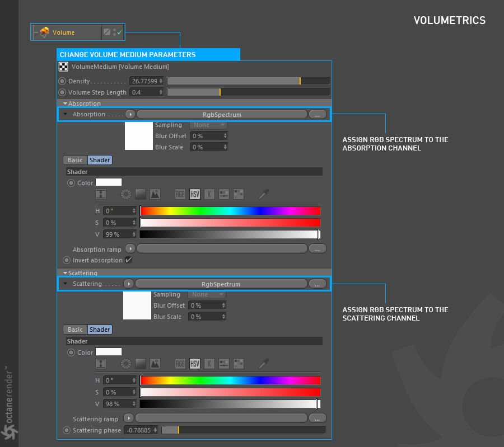The width and height of the screenshot is (504, 447).
Task: Pick the Scattering eyedropper tool
Action: click(x=264, y=364)
